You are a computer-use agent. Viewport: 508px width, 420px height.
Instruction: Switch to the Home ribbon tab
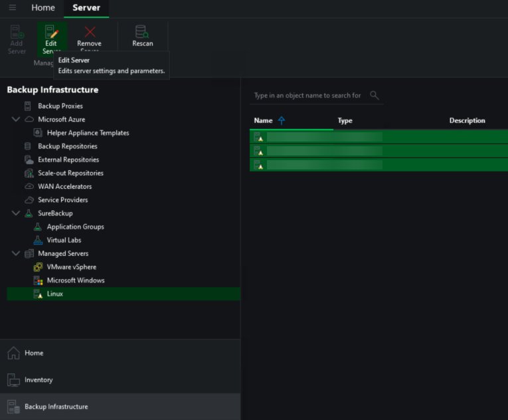pos(43,8)
